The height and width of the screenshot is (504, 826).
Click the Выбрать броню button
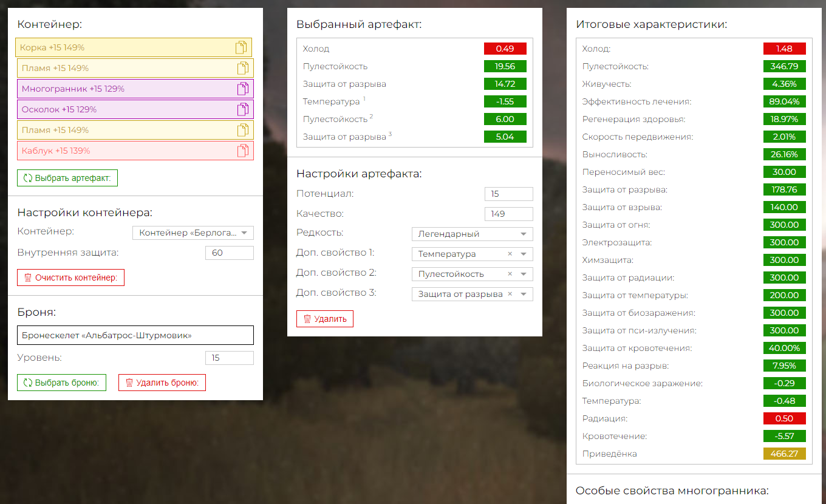pyautogui.click(x=61, y=383)
